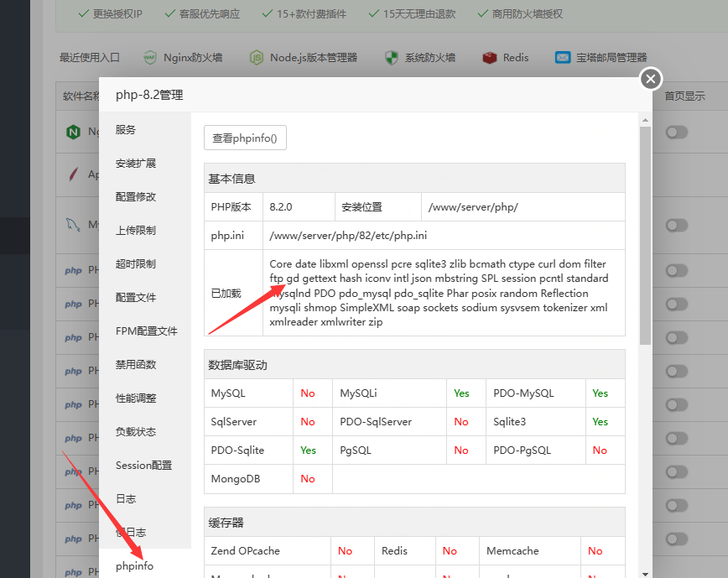Click the SqlServer cell
The height and width of the screenshot is (578, 728).
click(248, 421)
